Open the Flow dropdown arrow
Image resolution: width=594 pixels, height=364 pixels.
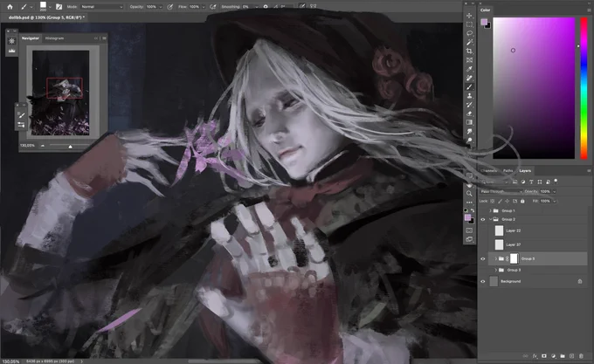pos(204,7)
